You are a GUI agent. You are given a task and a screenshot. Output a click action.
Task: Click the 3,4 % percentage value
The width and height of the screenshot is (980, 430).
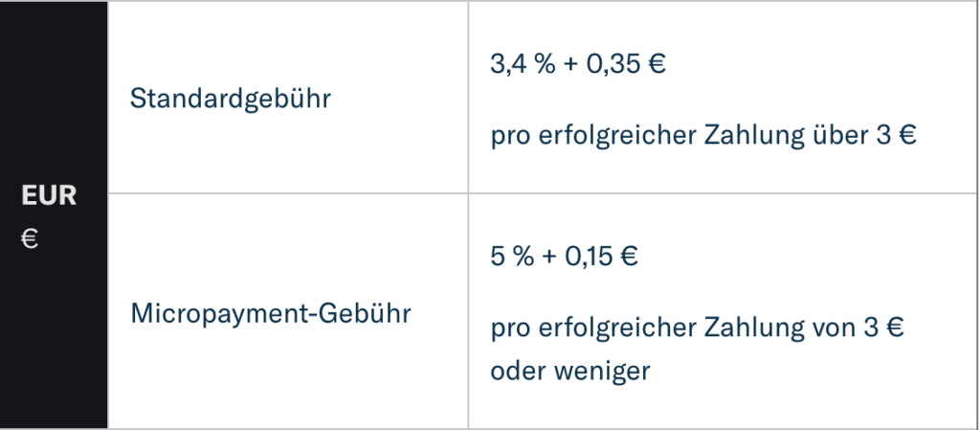(523, 64)
